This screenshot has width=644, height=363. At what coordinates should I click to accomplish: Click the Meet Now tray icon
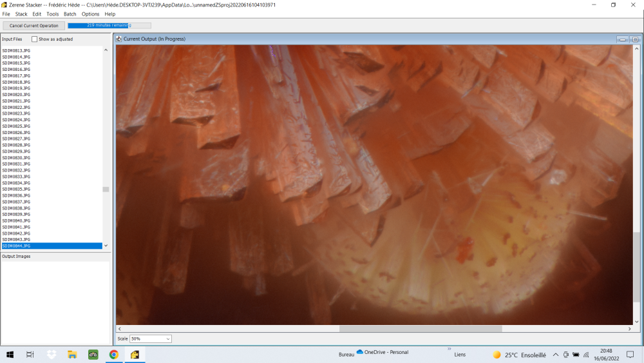[x=566, y=355]
